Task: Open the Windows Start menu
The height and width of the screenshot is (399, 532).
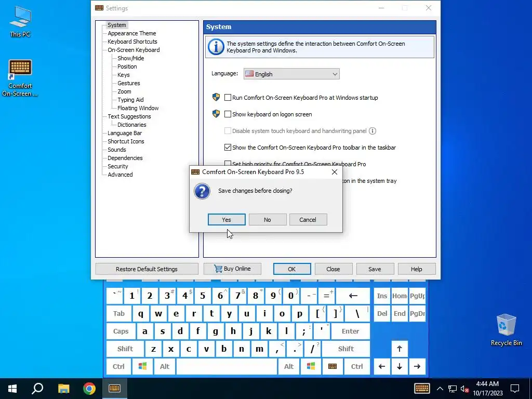Action: point(12,389)
